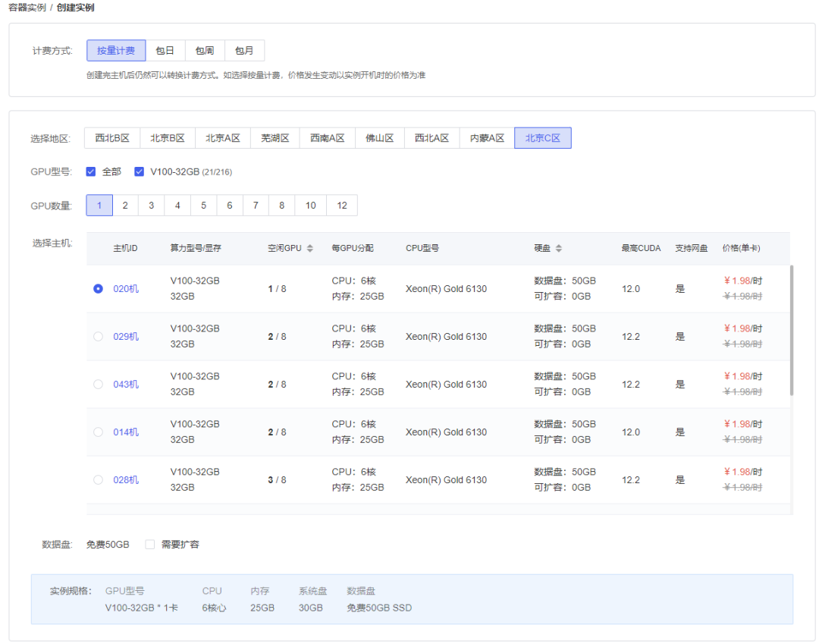Open the 020机 host link
Image resolution: width=819 pixels, height=644 pixels.
[126, 289]
